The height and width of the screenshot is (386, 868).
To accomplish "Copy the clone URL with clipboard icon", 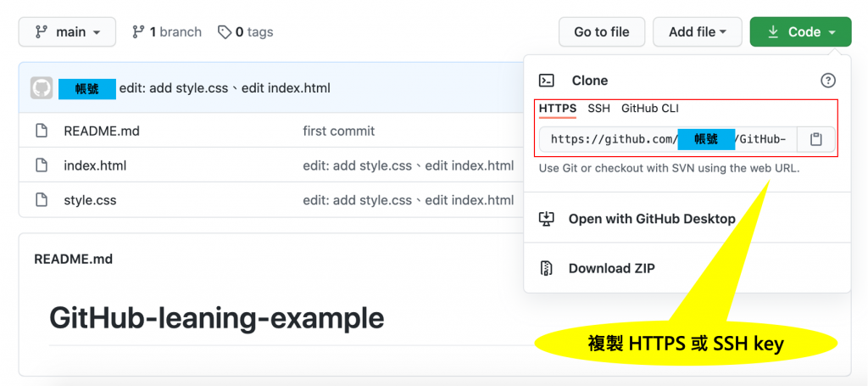I will pos(816,140).
